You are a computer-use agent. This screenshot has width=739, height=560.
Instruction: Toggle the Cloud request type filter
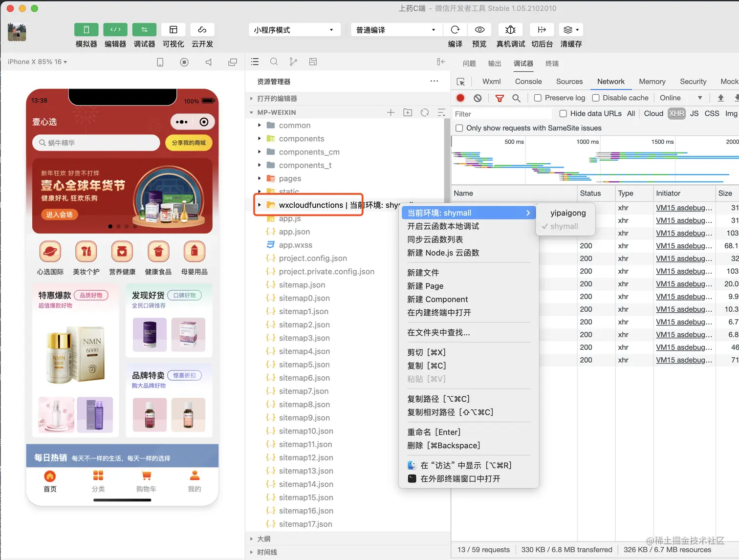click(x=653, y=113)
